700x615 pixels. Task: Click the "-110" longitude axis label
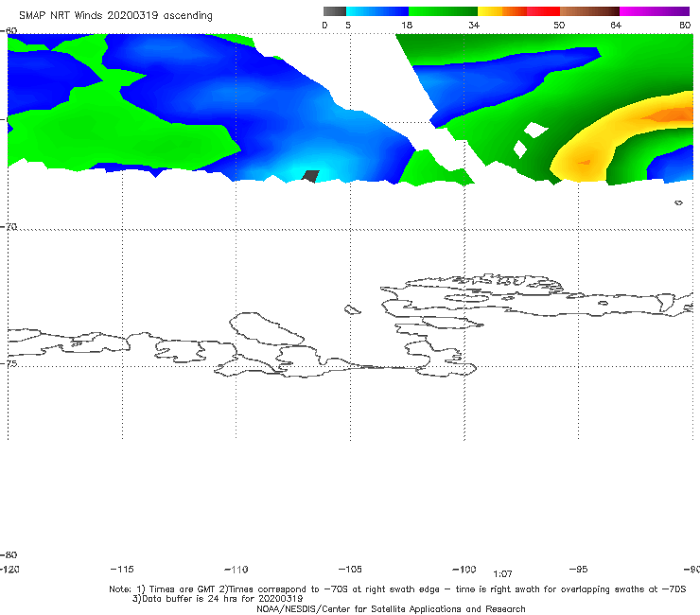coord(236,570)
